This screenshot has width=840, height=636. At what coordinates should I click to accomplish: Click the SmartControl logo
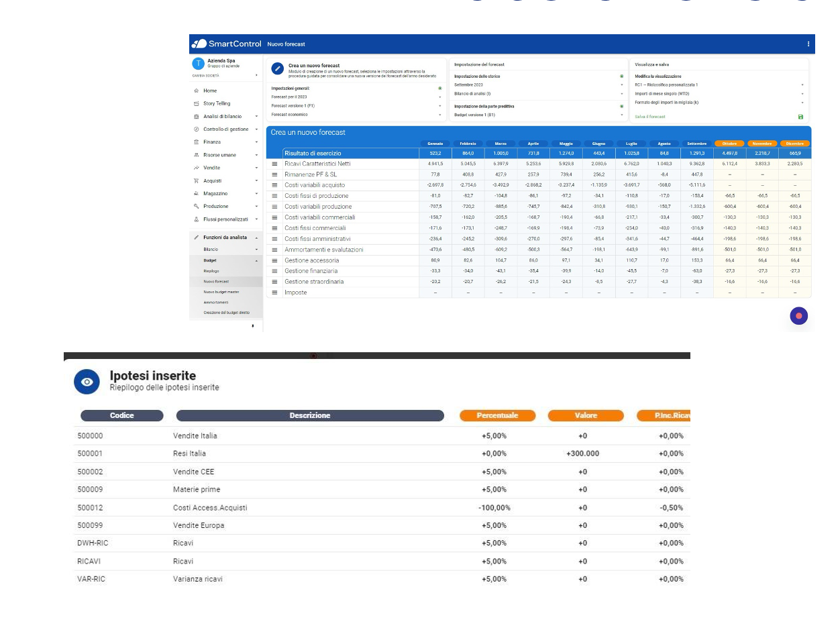click(x=227, y=44)
